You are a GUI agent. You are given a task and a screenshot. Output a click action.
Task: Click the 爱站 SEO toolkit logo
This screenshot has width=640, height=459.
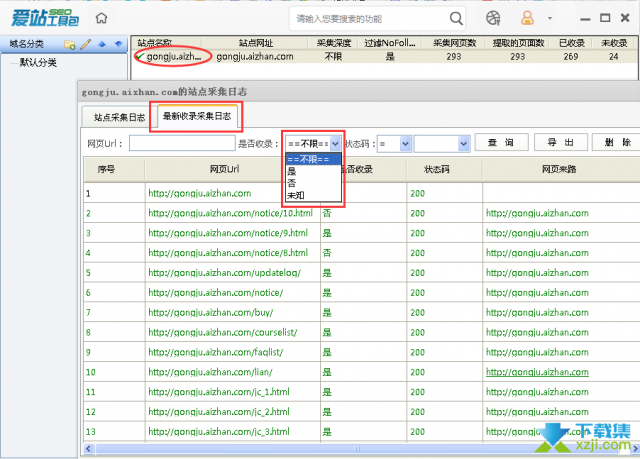[x=45, y=18]
